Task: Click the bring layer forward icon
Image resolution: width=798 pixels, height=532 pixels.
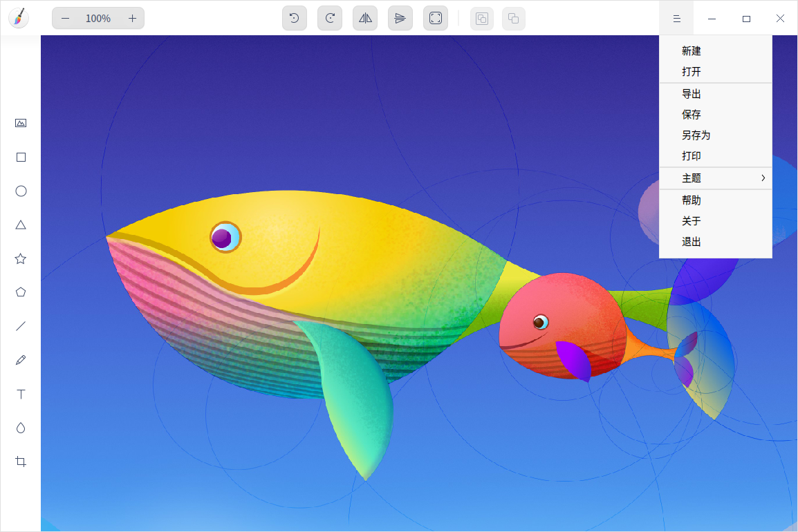Action: click(x=481, y=19)
